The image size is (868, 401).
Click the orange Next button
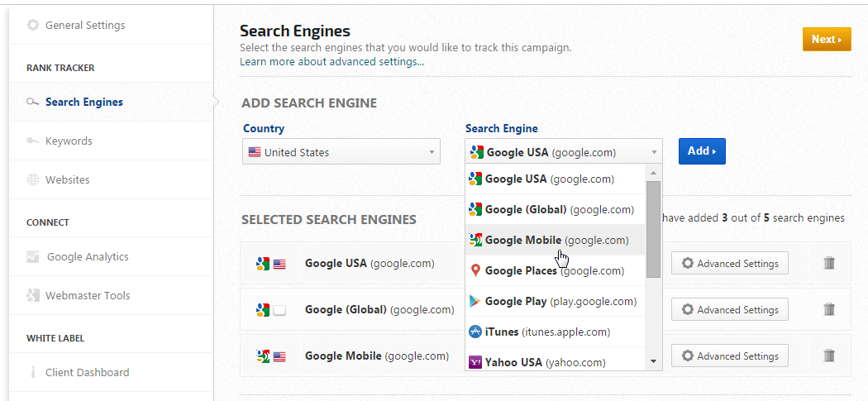point(826,39)
